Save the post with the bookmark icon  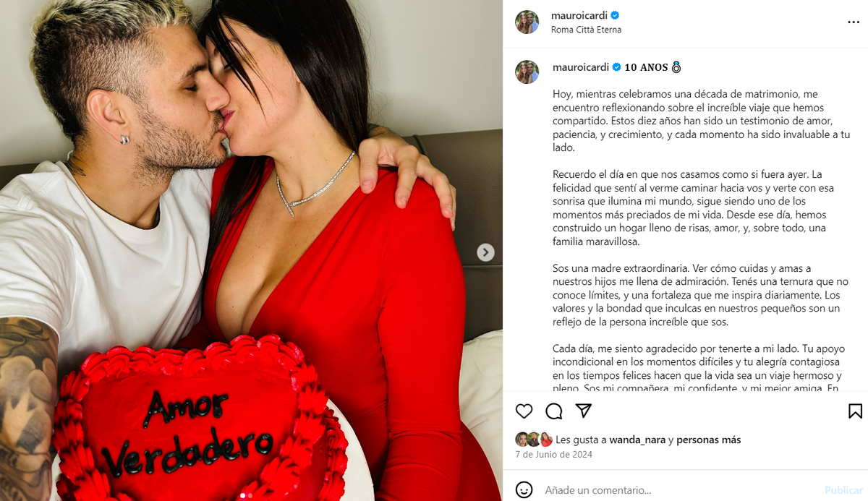855,411
